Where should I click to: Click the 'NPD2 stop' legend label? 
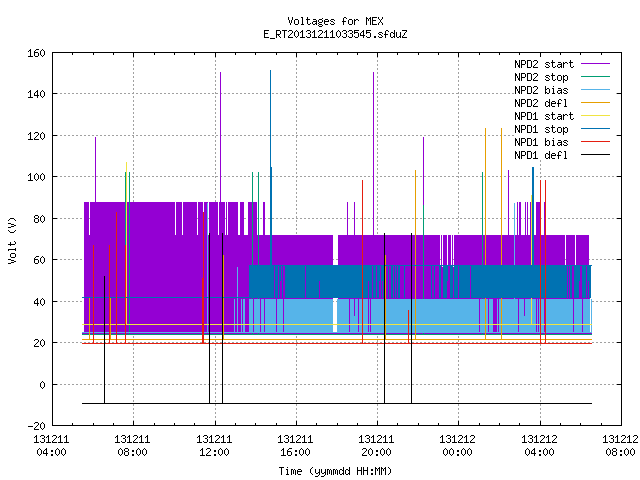click(x=541, y=77)
